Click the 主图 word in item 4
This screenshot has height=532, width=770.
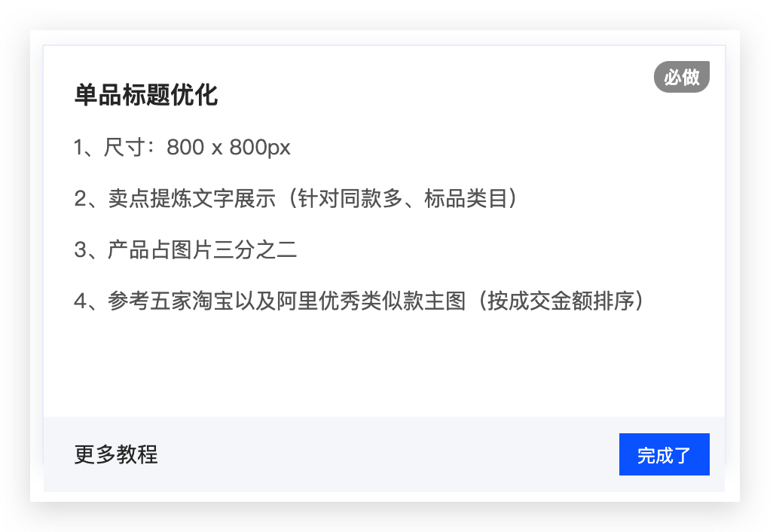click(x=445, y=301)
